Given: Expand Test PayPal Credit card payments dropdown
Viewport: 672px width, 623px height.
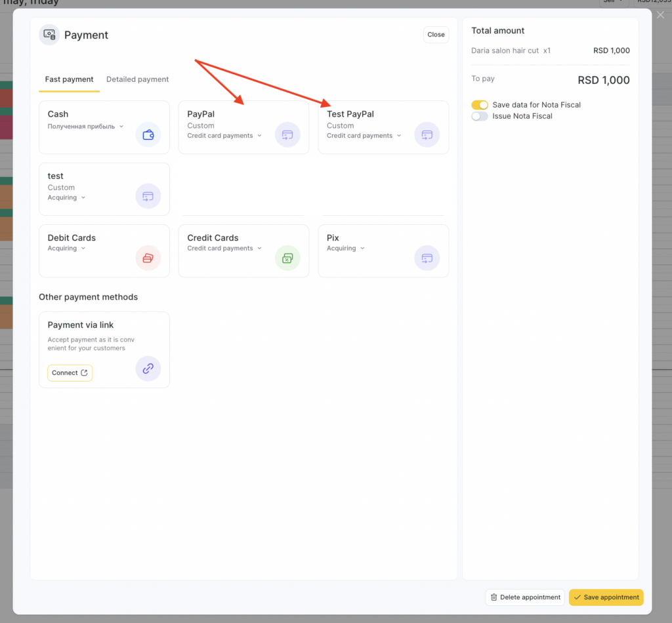Looking at the screenshot, I should 364,136.
